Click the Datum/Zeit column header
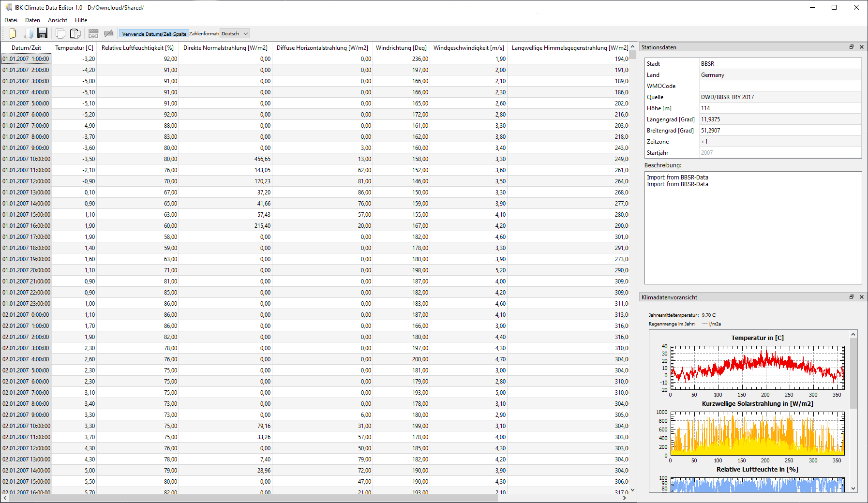The image size is (868, 503). [x=26, y=48]
